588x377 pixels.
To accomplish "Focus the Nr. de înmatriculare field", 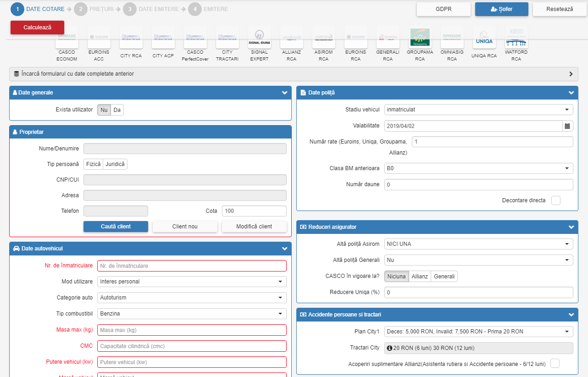I will coord(192,266).
